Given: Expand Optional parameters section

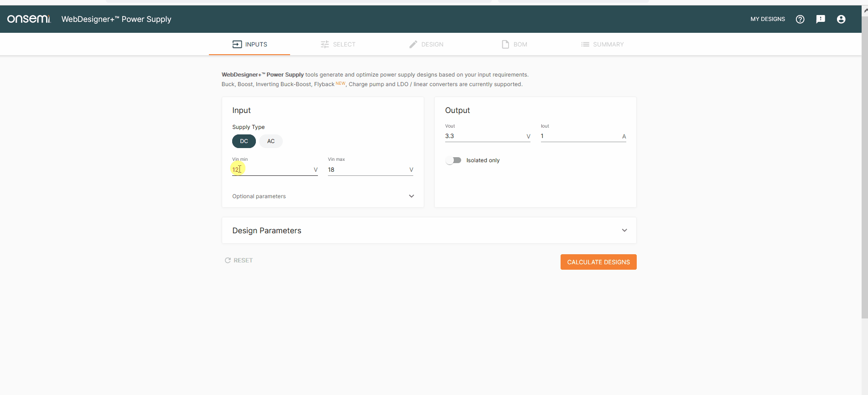Looking at the screenshot, I should point(411,196).
